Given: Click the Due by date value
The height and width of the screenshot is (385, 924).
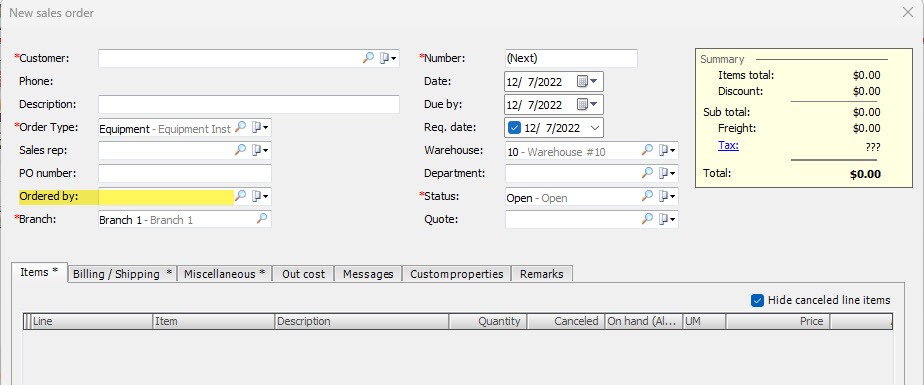Looking at the screenshot, I should click(x=534, y=105).
